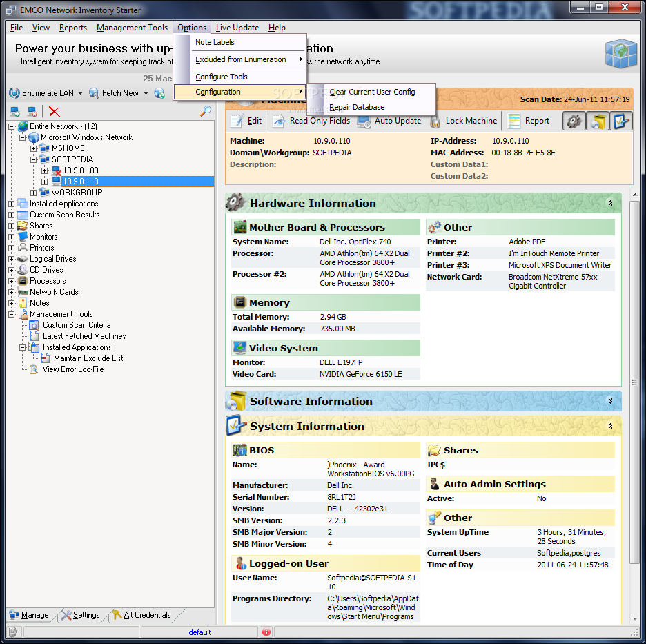Click the red X delete icon

pos(54,111)
